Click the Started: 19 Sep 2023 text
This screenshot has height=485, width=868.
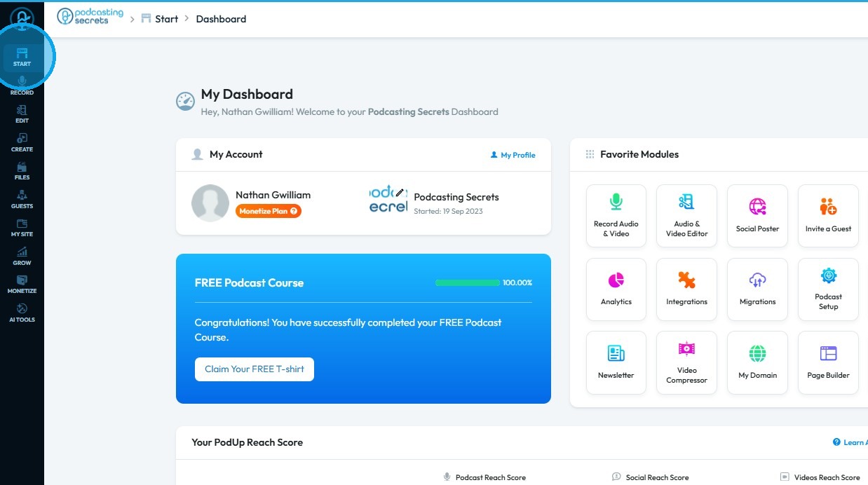click(448, 211)
